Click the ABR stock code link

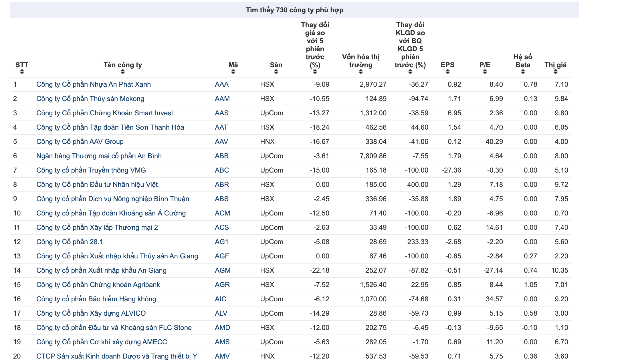(x=222, y=185)
